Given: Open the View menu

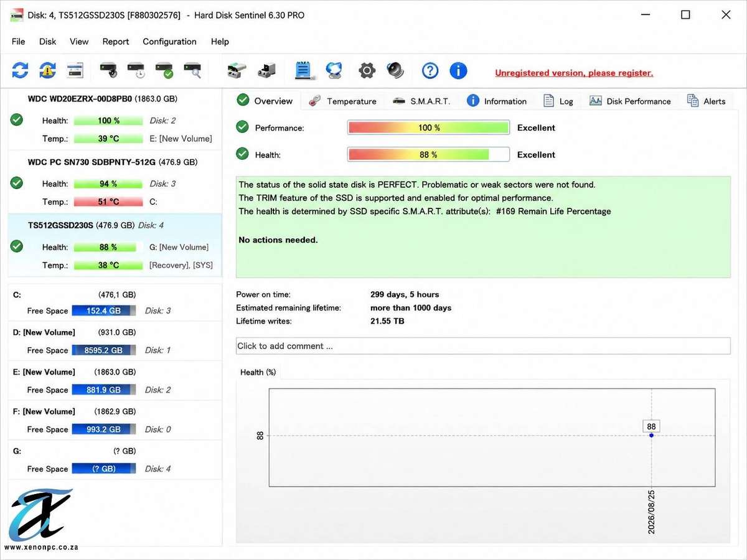Looking at the screenshot, I should [x=79, y=42].
